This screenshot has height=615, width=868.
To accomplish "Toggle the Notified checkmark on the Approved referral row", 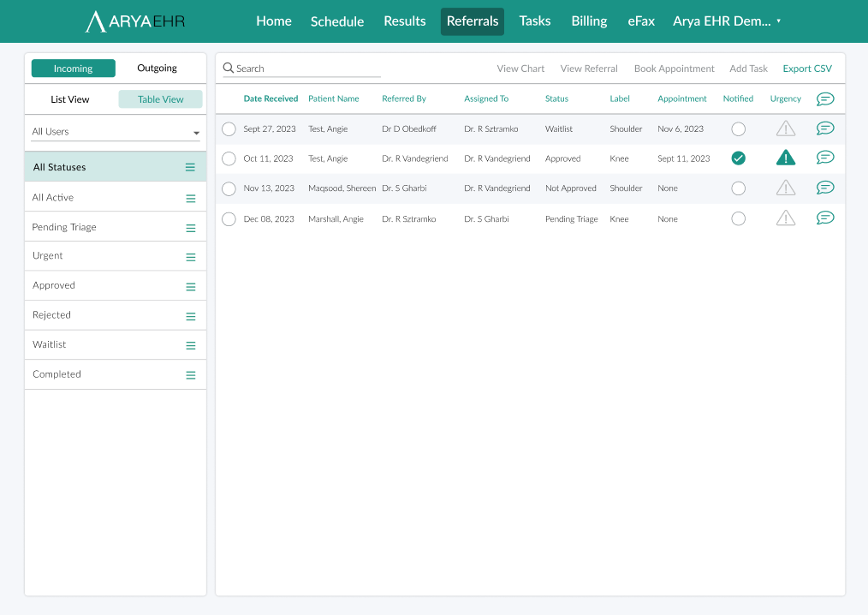I will (x=738, y=158).
